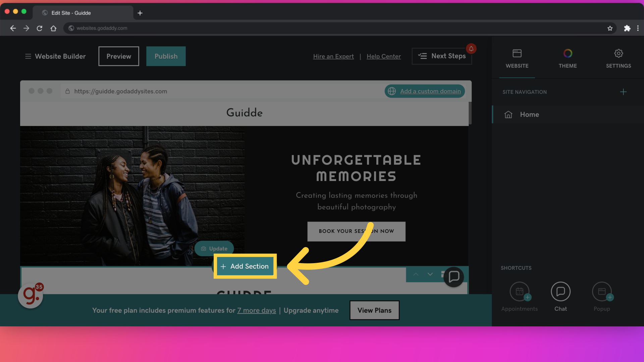Click the Home navigation icon
This screenshot has height=362, width=644.
[508, 115]
